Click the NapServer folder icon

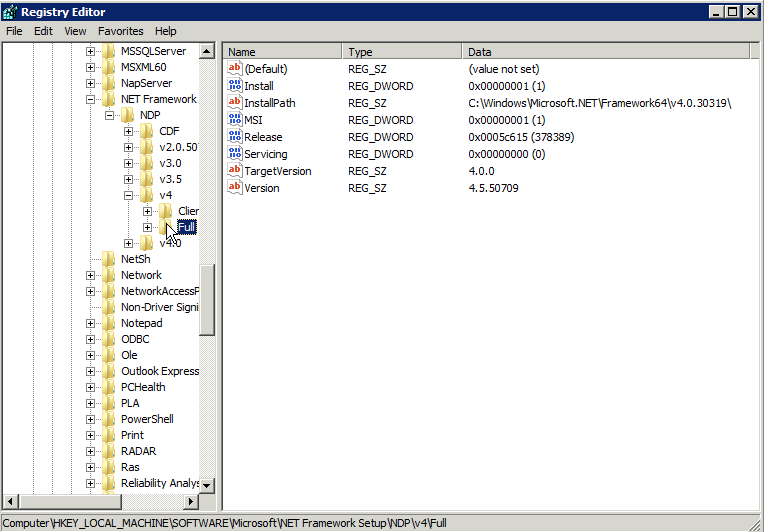click(109, 83)
